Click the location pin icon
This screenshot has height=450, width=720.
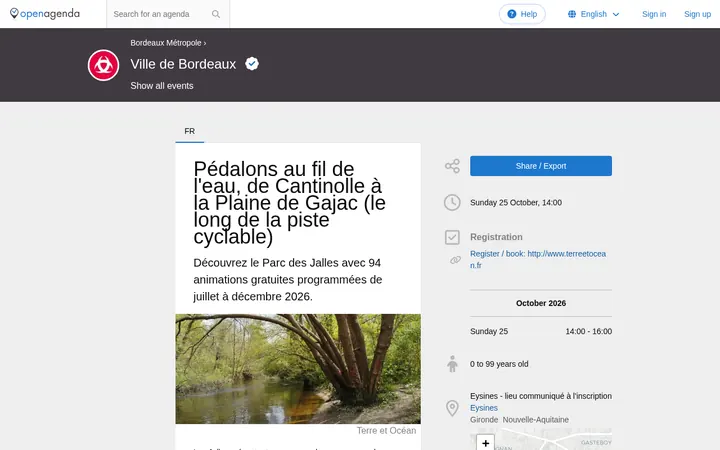point(452,408)
